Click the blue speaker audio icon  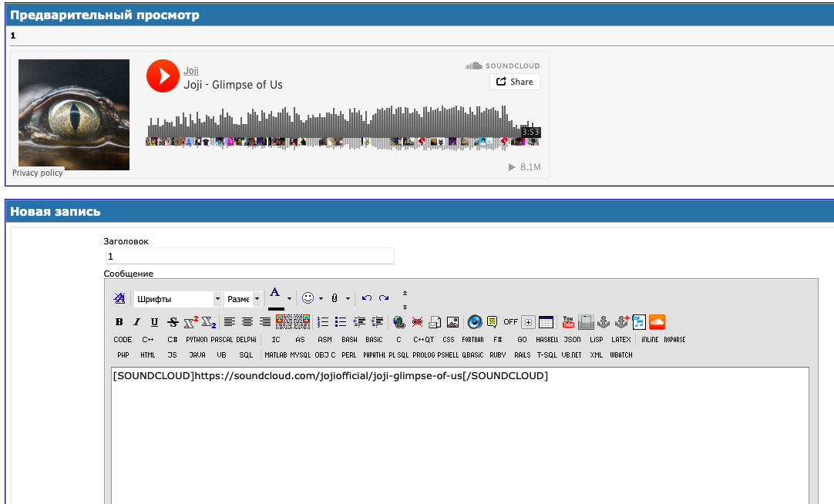point(475,321)
